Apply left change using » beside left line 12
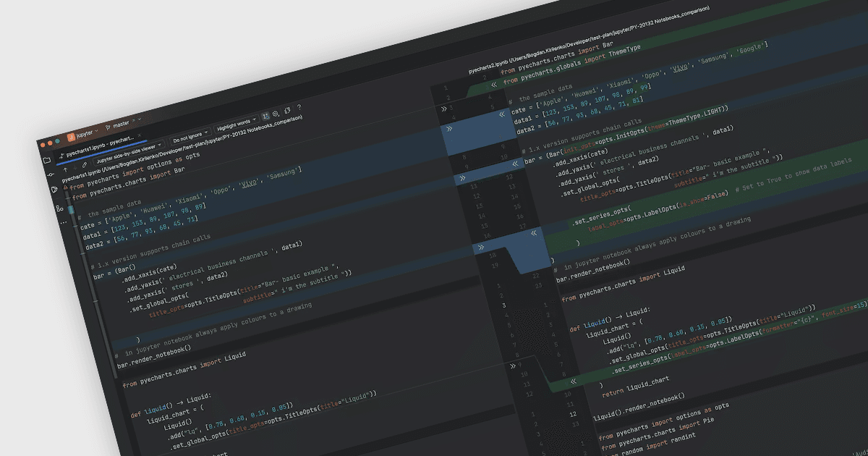The width and height of the screenshot is (868, 456). click(x=462, y=178)
